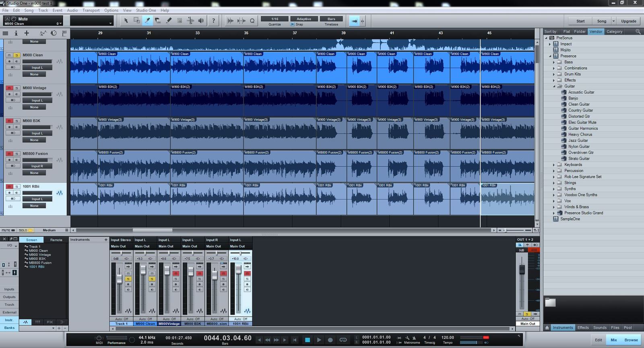Viewport: 644px width, 348px height.
Task: Select the Nylon Guitar preset
Action: pyautogui.click(x=579, y=146)
